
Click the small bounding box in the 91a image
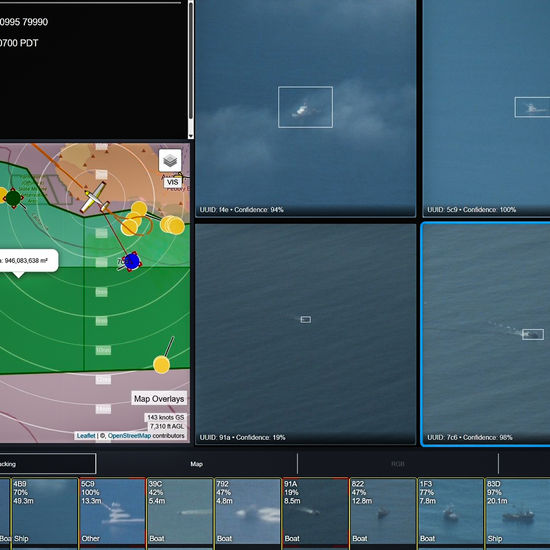tap(306, 320)
